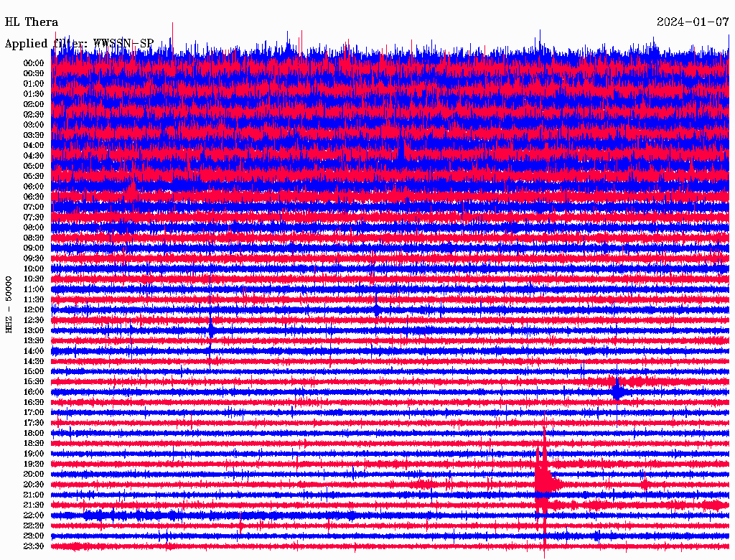The image size is (735, 560).
Task: Select the 04:00 time label
Action: (34, 146)
